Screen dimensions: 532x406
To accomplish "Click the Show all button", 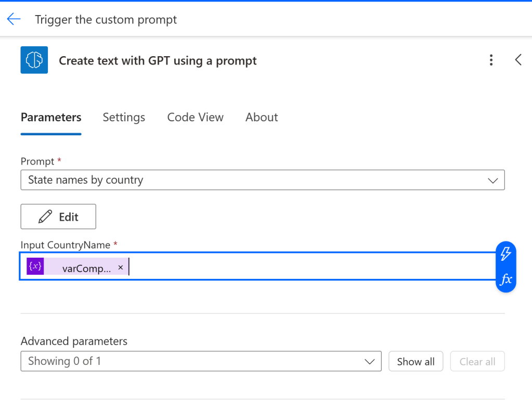I will [x=416, y=362].
